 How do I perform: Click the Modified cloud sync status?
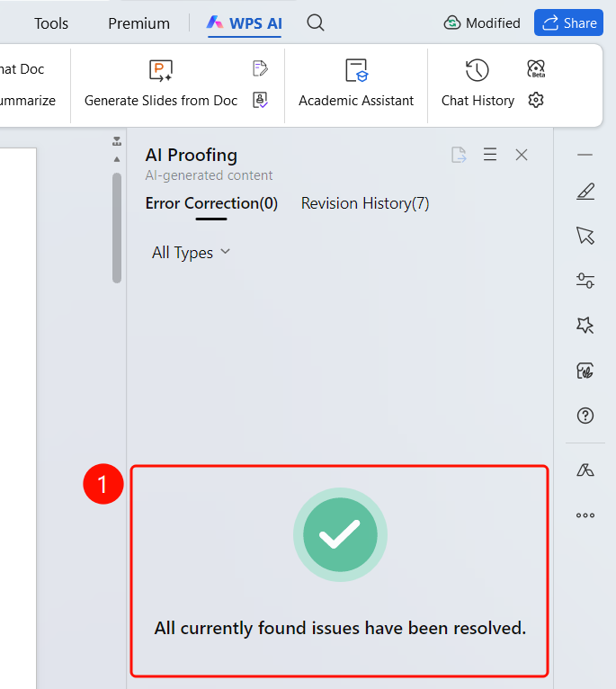pos(482,22)
